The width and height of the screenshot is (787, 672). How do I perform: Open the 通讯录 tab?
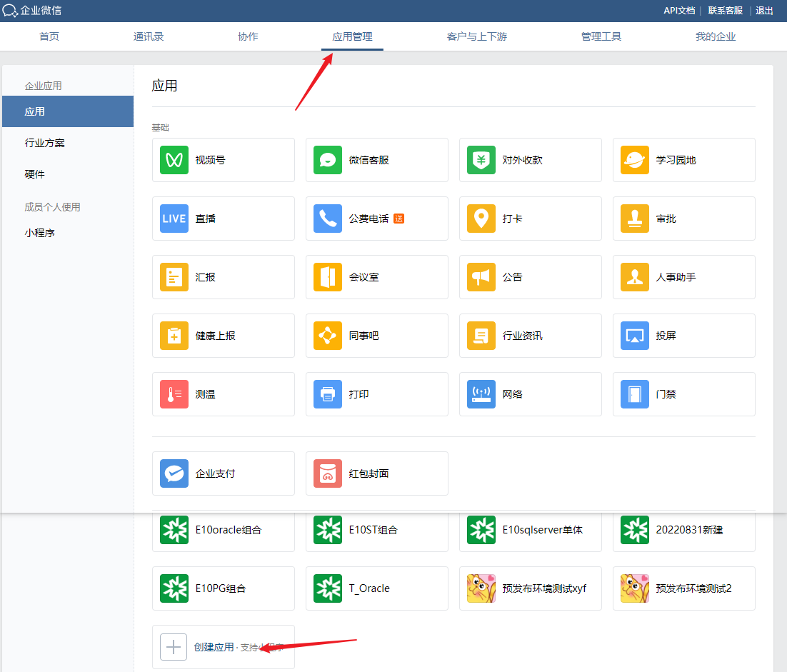point(149,36)
